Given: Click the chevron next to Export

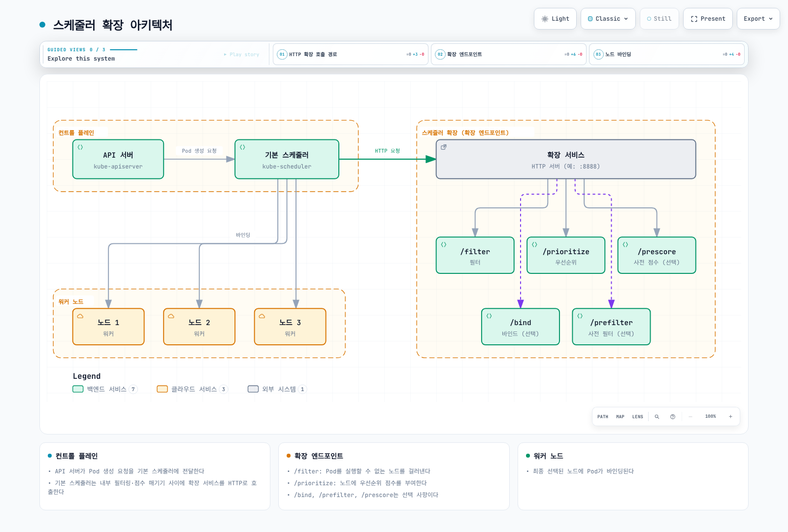Looking at the screenshot, I should [x=771, y=19].
